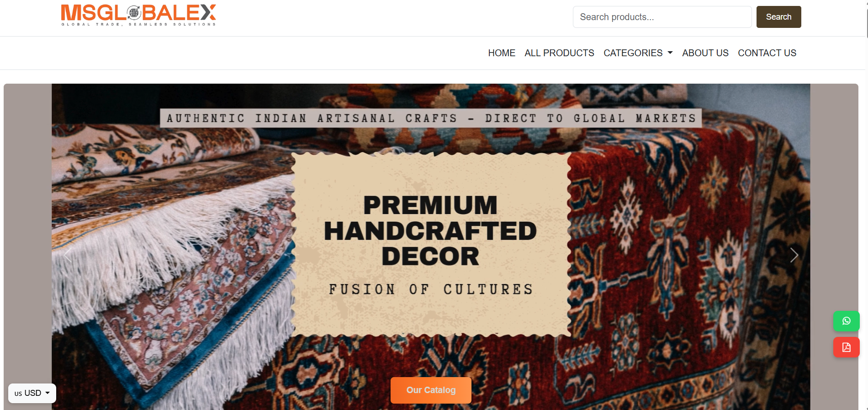Navigate to the HOME page
The width and height of the screenshot is (868, 410).
point(502,53)
